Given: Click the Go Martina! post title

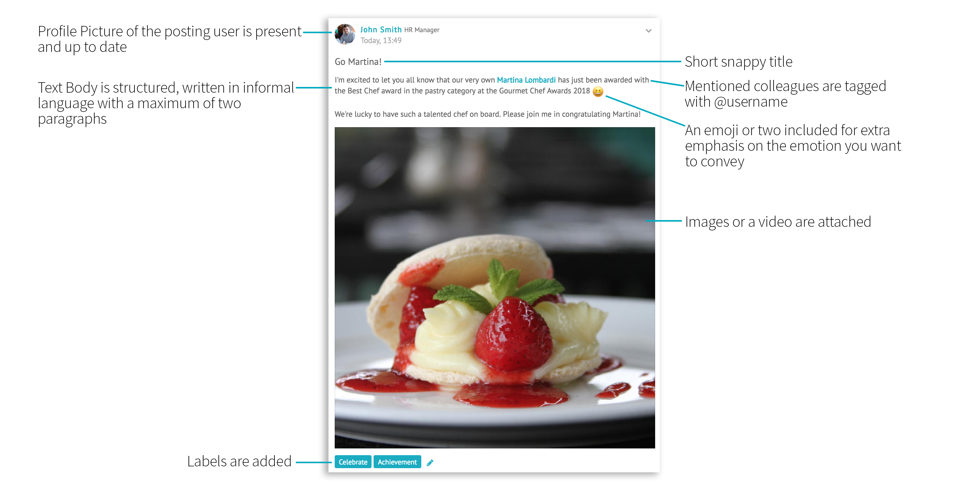Looking at the screenshot, I should pyautogui.click(x=358, y=62).
